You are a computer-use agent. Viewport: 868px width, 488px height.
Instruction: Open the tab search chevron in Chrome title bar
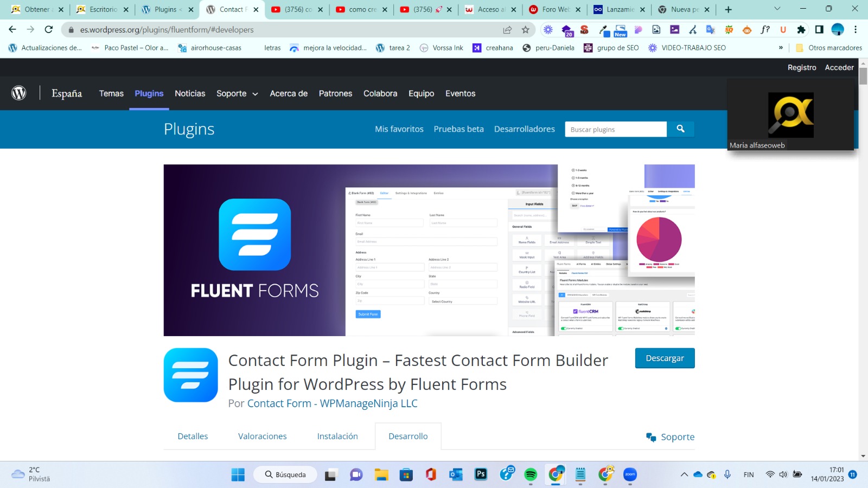coord(777,9)
